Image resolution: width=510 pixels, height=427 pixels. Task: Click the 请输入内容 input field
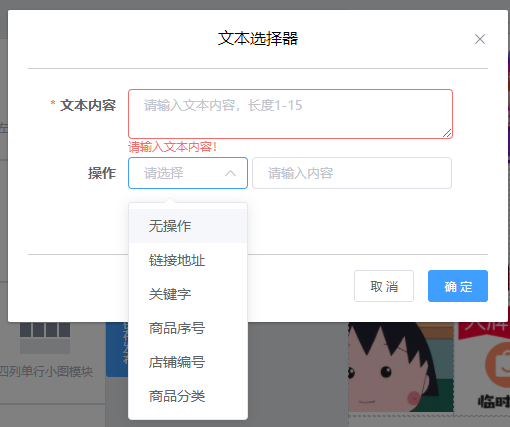[x=352, y=173]
